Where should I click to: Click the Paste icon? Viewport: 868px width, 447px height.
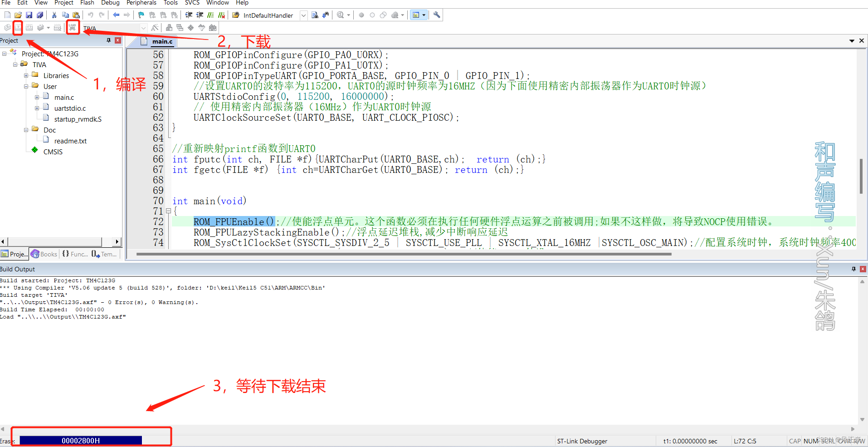(x=76, y=15)
